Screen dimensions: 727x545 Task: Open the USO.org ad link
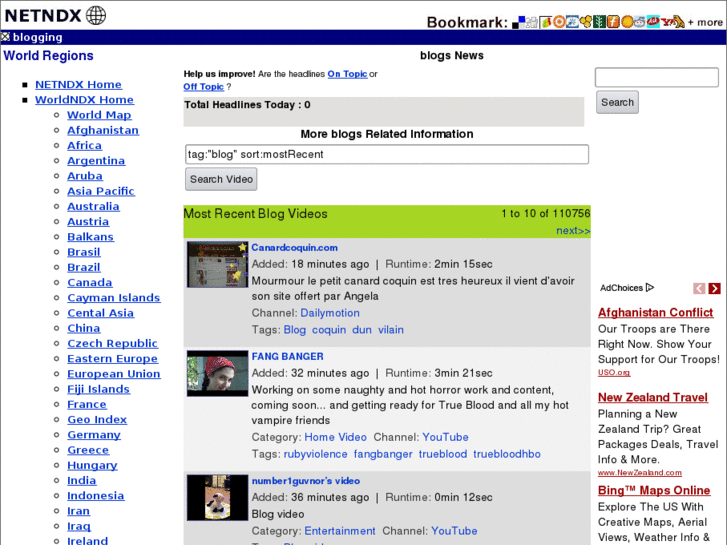point(614,372)
